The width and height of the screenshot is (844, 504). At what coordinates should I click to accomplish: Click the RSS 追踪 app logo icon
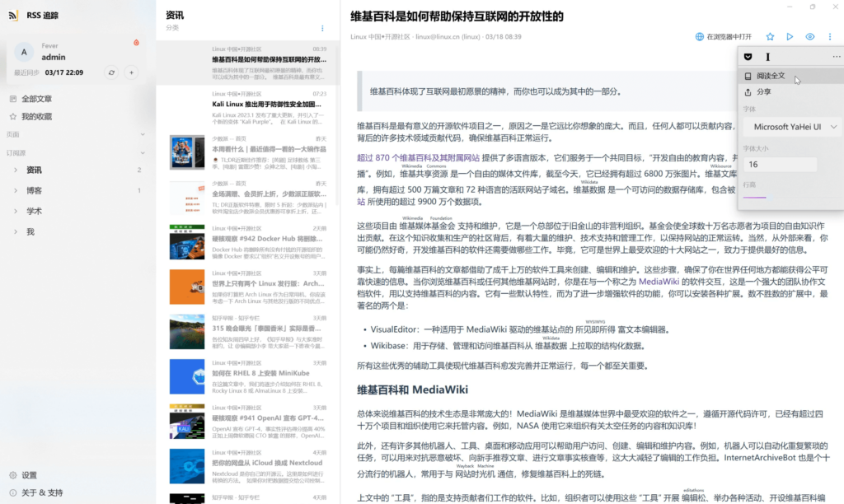13,15
